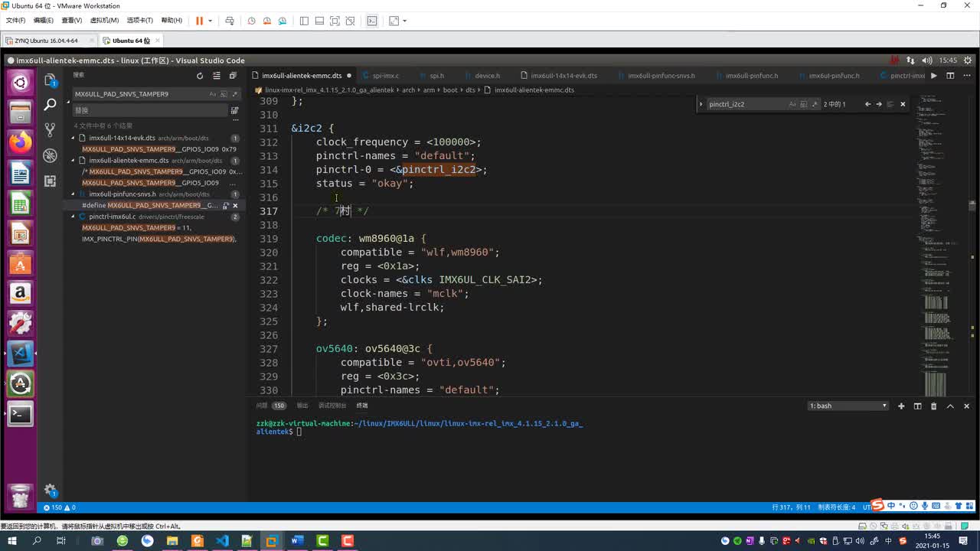
Task: Run the file with play icon
Action: click(x=934, y=76)
